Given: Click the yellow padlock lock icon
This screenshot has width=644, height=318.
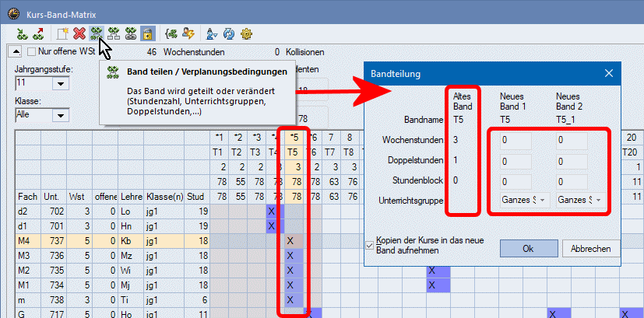Looking at the screenshot, I should (146, 33).
